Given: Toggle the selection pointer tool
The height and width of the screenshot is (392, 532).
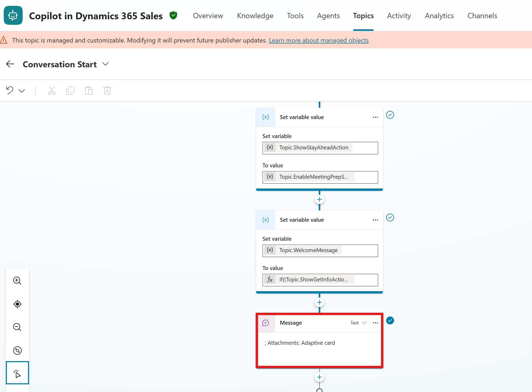Looking at the screenshot, I should pos(17,373).
